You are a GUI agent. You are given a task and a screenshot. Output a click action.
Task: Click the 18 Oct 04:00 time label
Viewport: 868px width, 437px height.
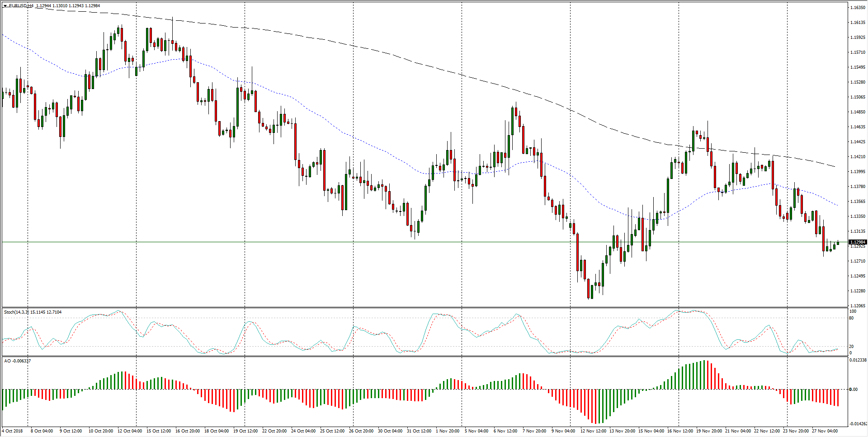tap(217, 431)
